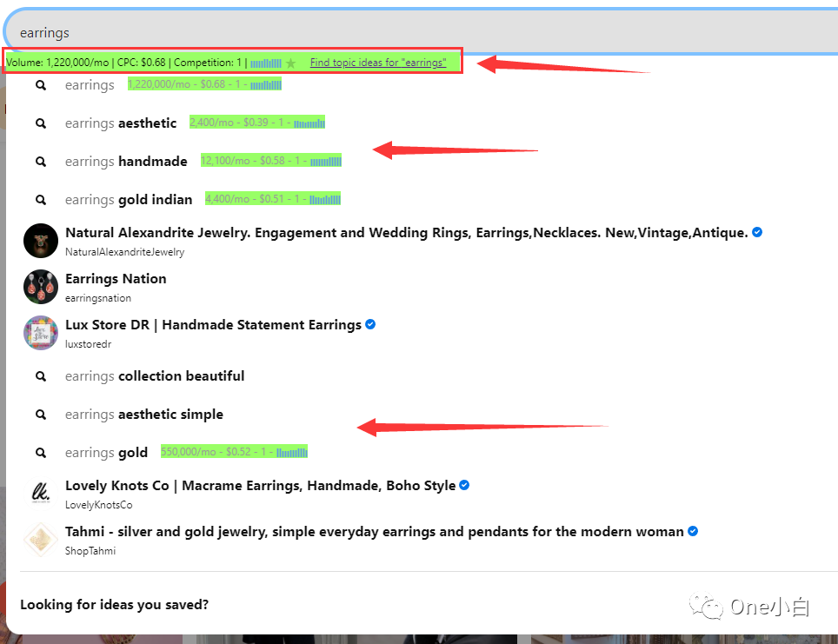
Task: Open the Tahmi silver and gold jewelry profile
Action: tap(374, 532)
